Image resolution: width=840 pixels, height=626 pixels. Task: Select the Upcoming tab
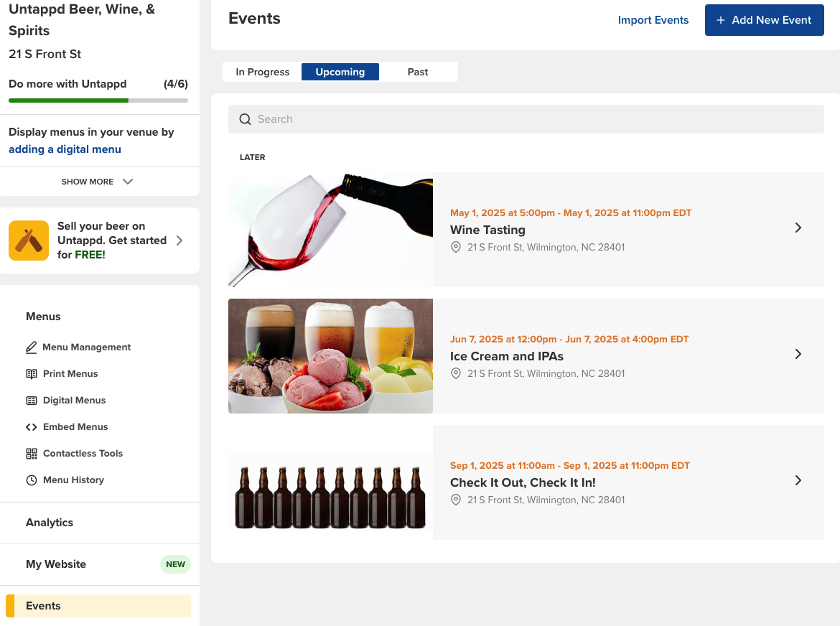pyautogui.click(x=340, y=72)
